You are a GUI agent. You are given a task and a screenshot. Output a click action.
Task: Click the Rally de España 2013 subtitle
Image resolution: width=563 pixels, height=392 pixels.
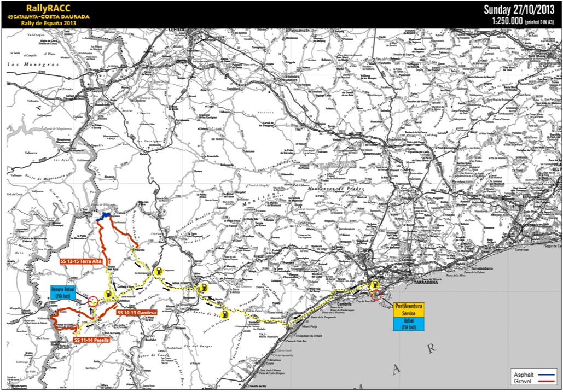tap(49, 24)
